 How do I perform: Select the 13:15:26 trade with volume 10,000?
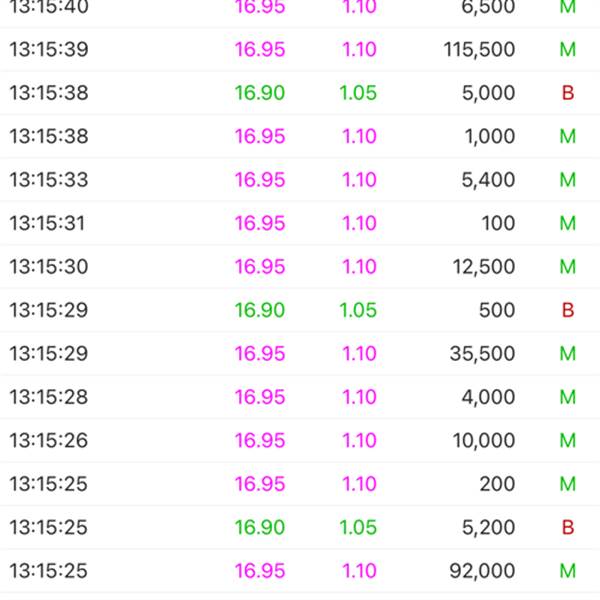tap(300, 440)
